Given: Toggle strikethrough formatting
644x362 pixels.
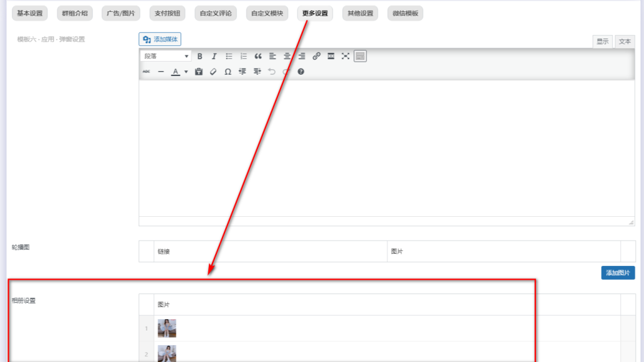Looking at the screenshot, I should (147, 72).
